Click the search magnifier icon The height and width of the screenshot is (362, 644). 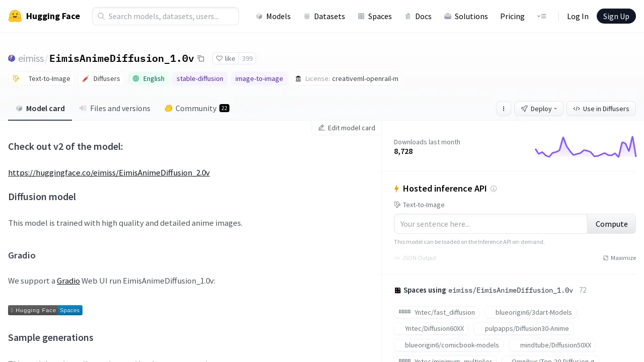click(101, 16)
